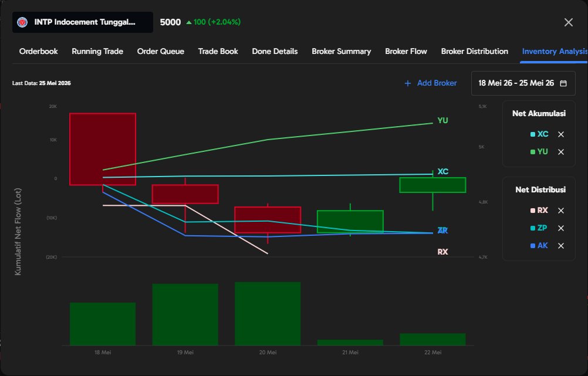The image size is (588, 376).
Task: Remove ZP broker from Net Distribusi
Action: (x=561, y=228)
